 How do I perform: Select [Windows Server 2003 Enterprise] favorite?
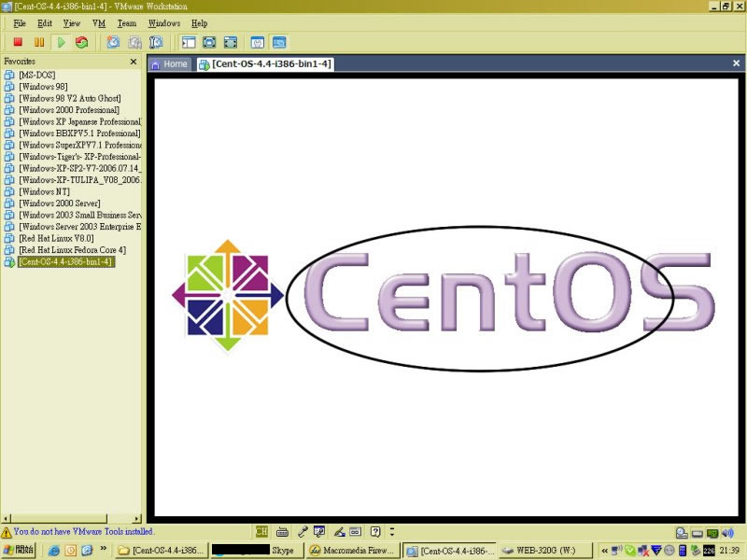(x=73, y=227)
